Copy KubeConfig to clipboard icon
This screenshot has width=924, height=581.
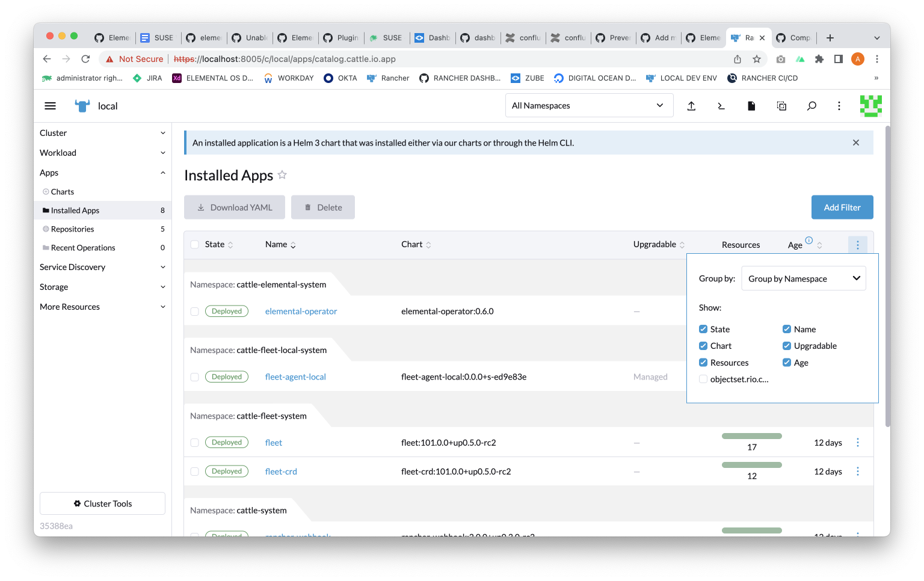pos(781,106)
